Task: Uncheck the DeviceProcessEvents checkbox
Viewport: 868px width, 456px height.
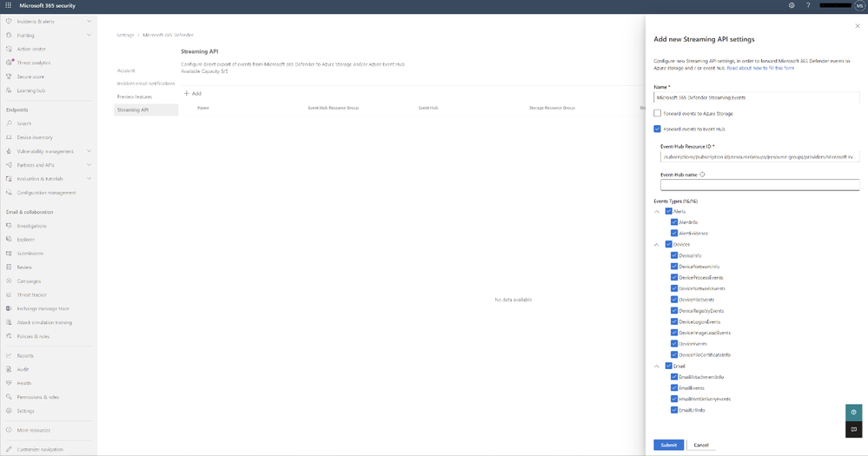Action: pyautogui.click(x=674, y=277)
